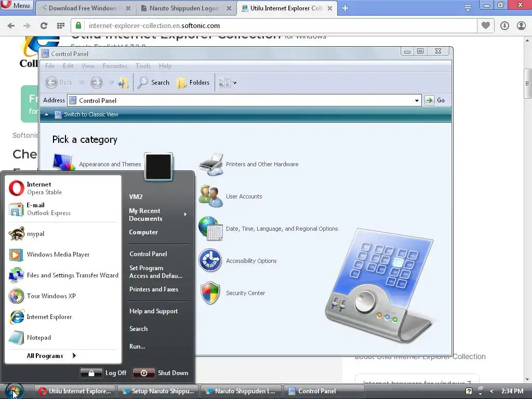Open User Accounts category icon

click(211, 196)
